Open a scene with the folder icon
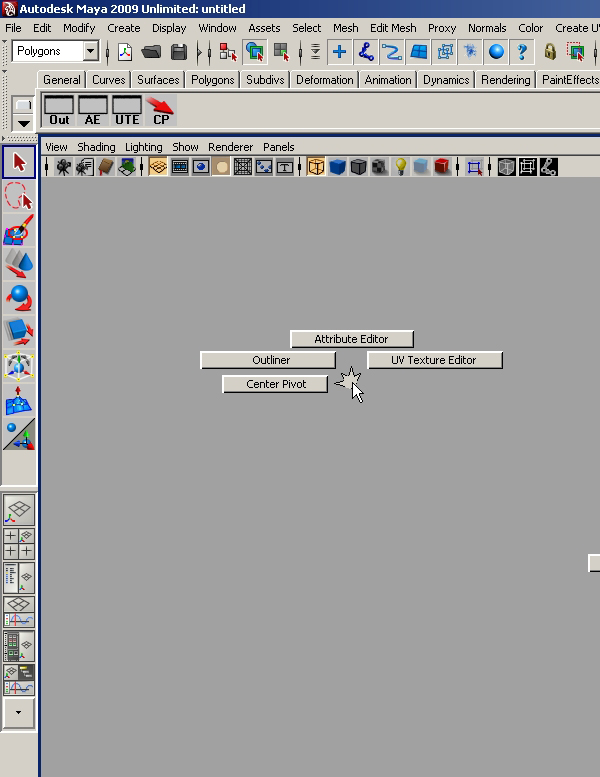 [x=151, y=52]
